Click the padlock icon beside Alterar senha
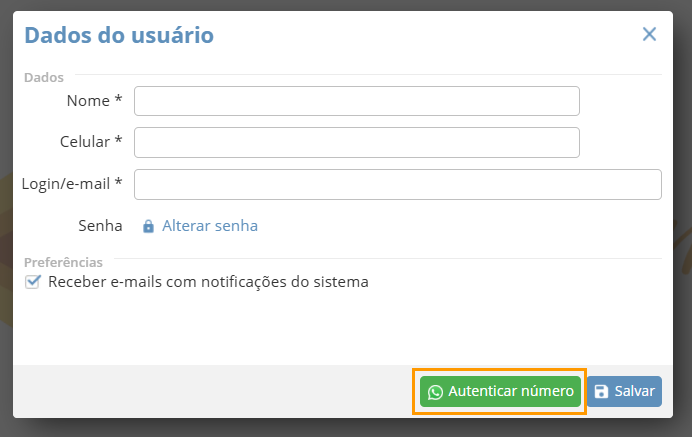This screenshot has width=692, height=437. [x=148, y=226]
